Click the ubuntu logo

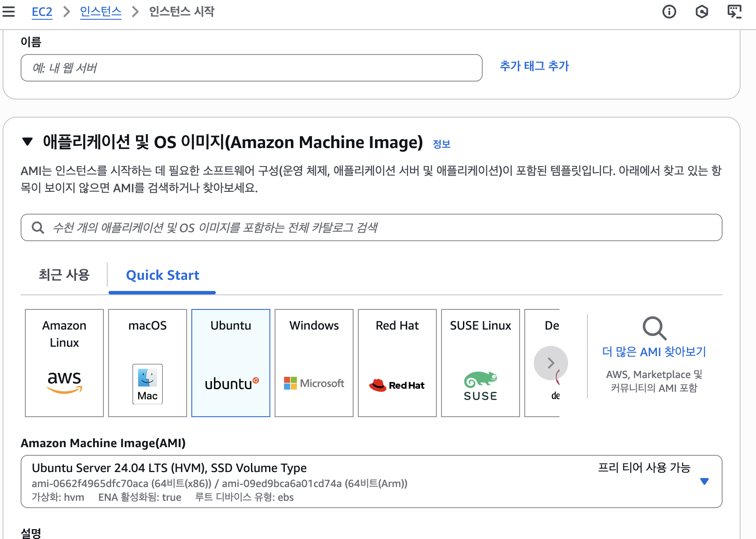coord(232,383)
